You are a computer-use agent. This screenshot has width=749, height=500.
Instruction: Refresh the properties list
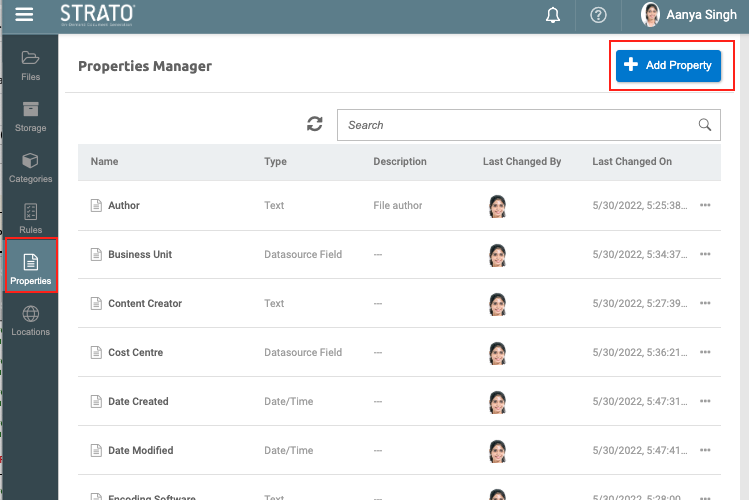click(x=315, y=125)
